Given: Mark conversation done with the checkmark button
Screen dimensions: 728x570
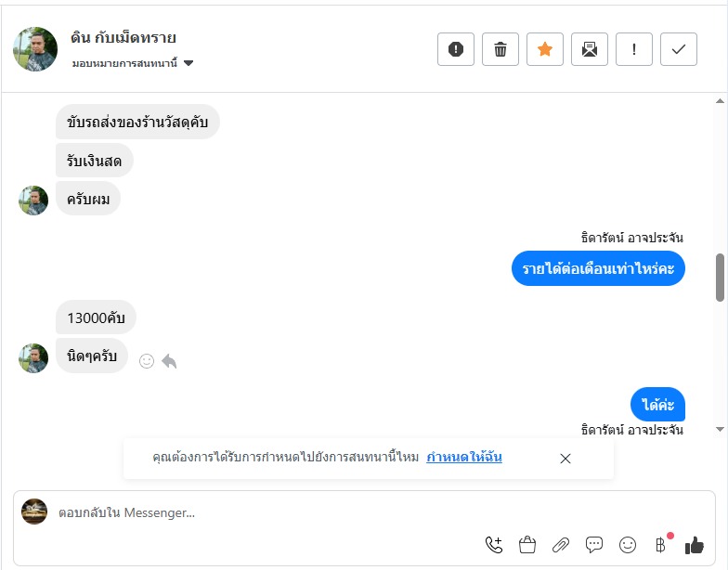Looking at the screenshot, I should pyautogui.click(x=679, y=49).
